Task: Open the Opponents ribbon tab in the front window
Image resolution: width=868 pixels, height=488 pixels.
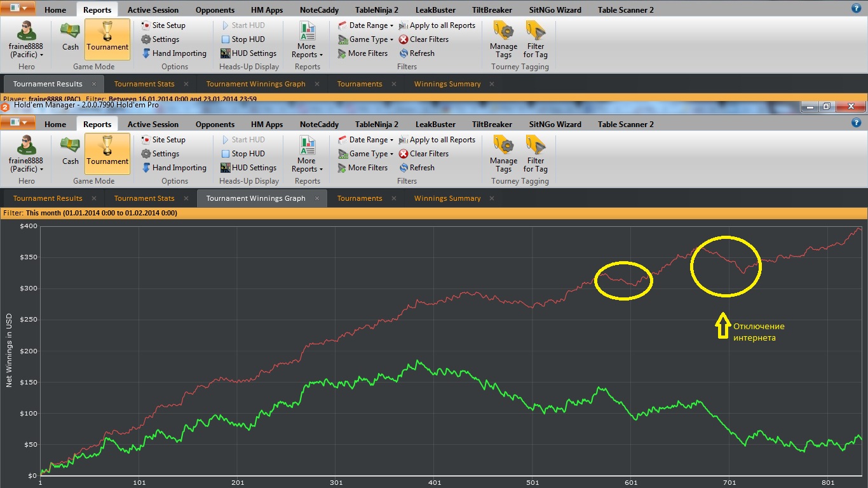Action: click(x=215, y=125)
